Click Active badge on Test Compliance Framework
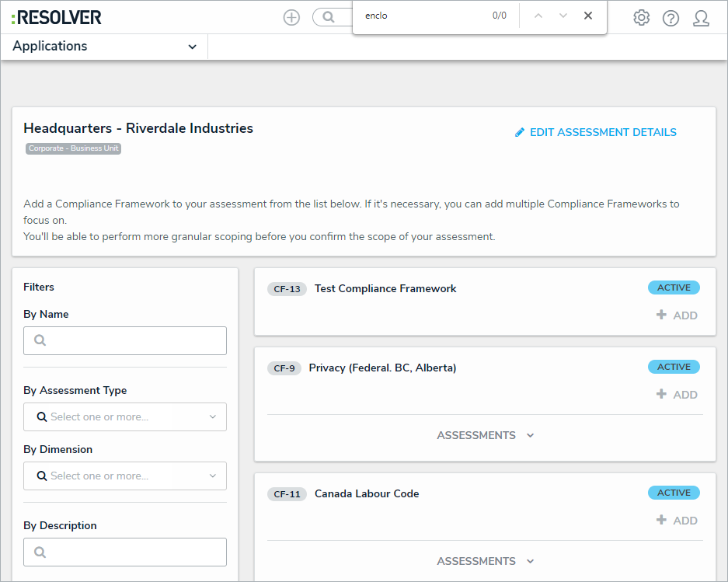 pyautogui.click(x=674, y=288)
